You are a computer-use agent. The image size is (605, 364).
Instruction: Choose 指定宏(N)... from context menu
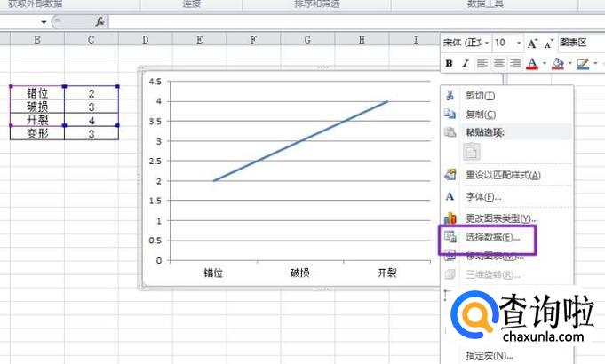click(x=489, y=355)
